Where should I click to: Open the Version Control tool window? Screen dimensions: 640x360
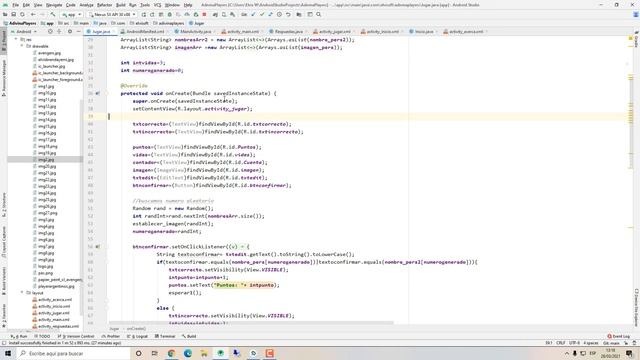[x=76, y=336]
